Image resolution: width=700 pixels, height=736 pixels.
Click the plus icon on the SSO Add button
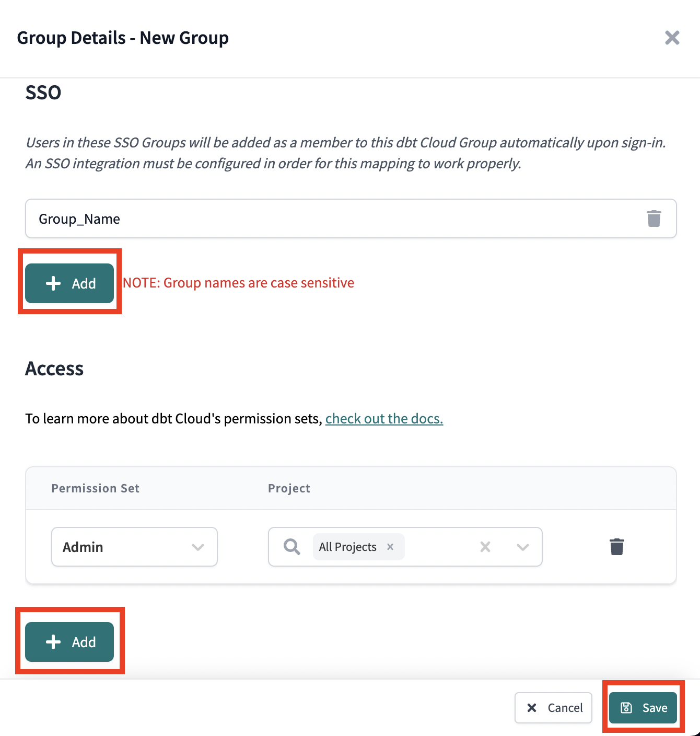tap(53, 283)
